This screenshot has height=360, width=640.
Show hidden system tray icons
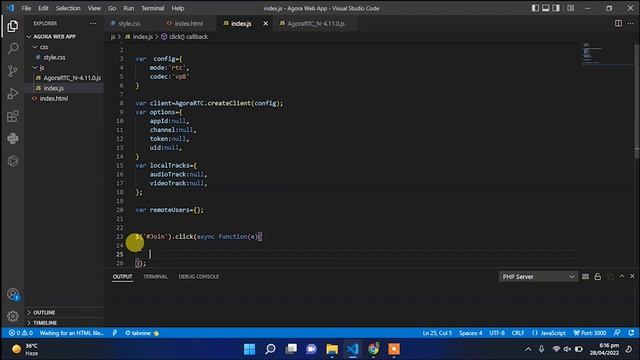coord(528,349)
